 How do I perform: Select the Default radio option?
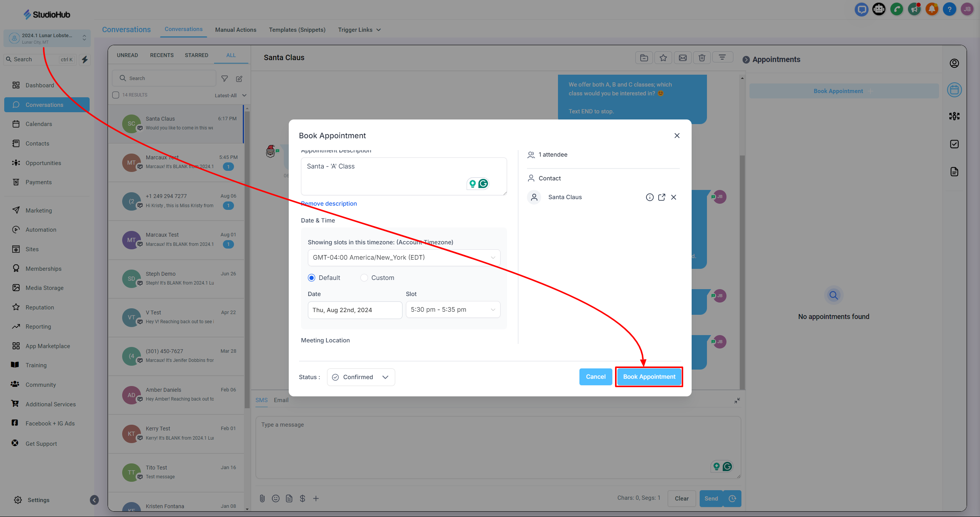(x=312, y=278)
